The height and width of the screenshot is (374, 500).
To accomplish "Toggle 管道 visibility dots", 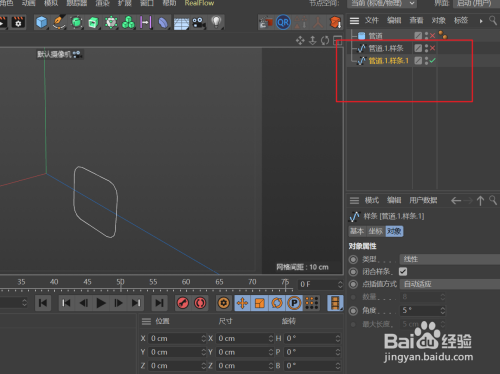I will pyautogui.click(x=426, y=35).
